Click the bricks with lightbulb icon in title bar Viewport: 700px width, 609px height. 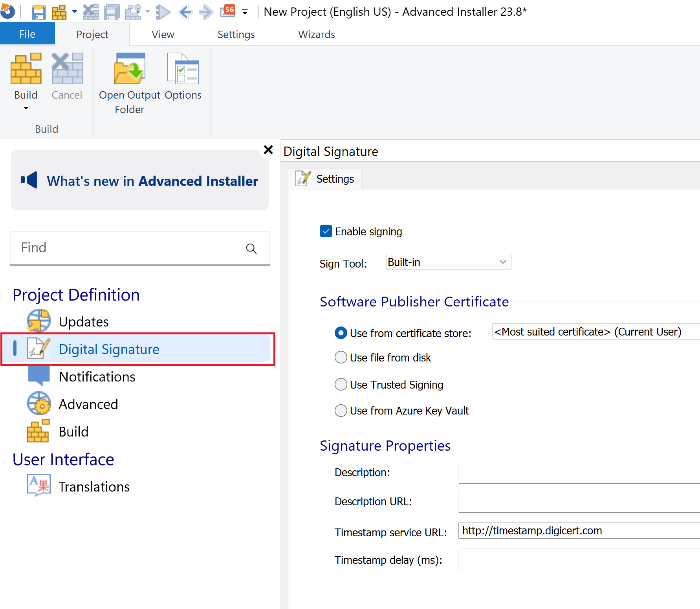click(x=133, y=12)
